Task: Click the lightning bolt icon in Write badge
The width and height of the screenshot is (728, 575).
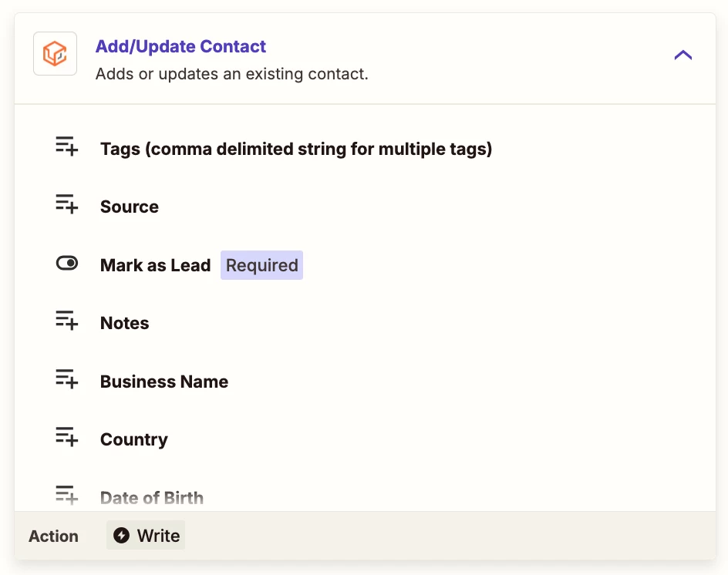Action: point(122,535)
